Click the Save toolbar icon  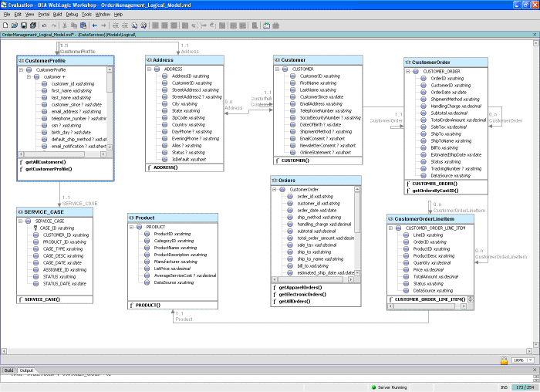coord(24,25)
